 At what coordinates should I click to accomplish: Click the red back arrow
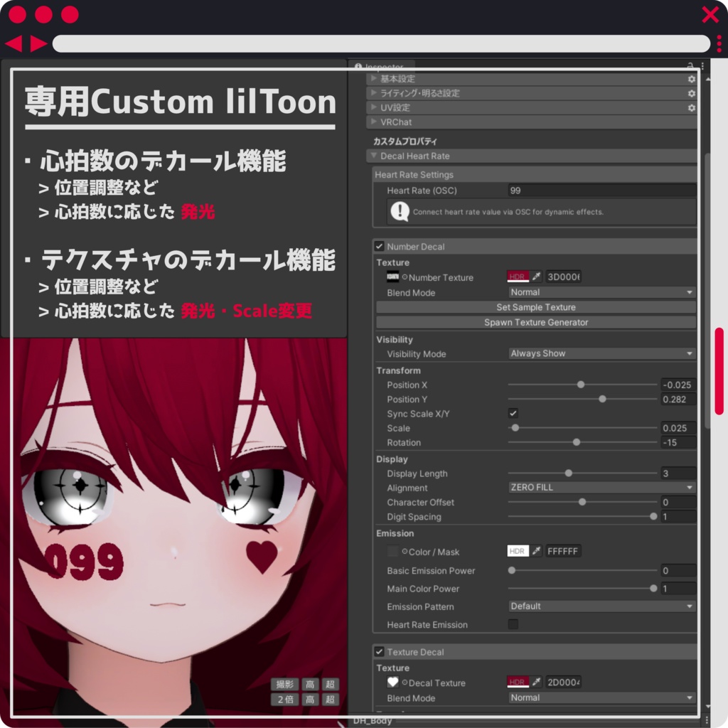tap(14, 43)
